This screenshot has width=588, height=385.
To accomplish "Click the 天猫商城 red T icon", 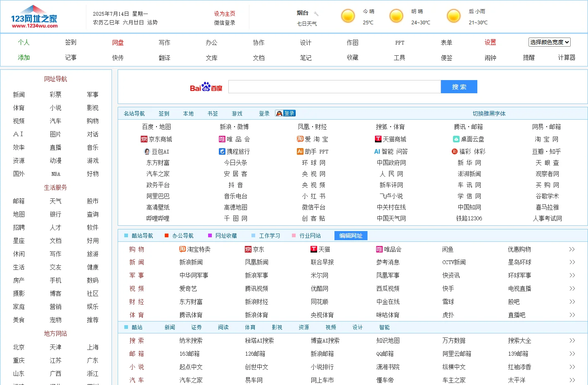I will (378, 139).
